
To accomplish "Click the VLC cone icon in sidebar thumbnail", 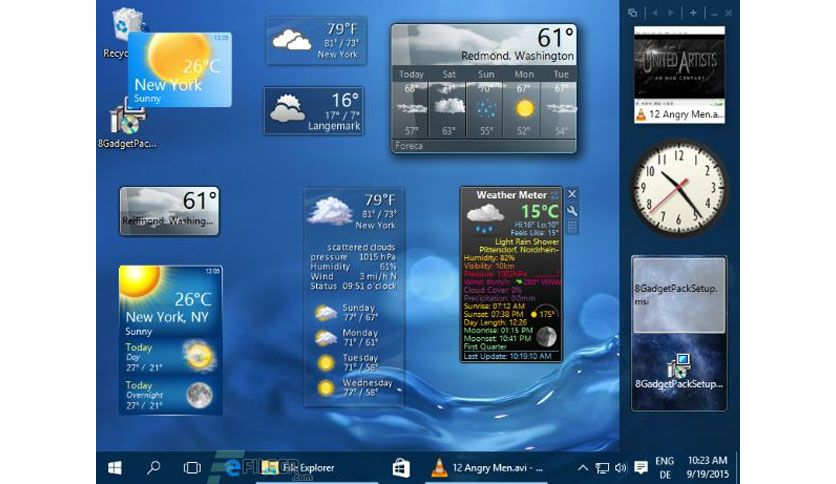I will pyautogui.click(x=641, y=115).
